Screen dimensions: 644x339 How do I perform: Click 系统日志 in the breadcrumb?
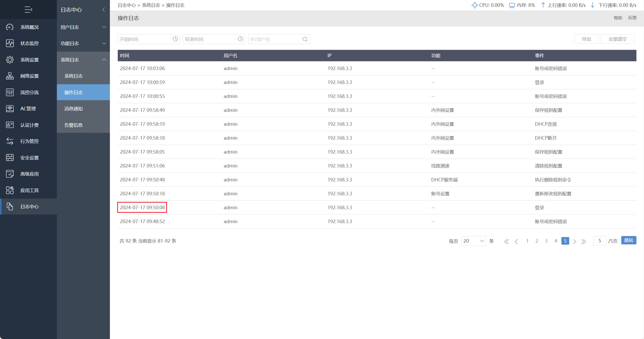pos(151,5)
